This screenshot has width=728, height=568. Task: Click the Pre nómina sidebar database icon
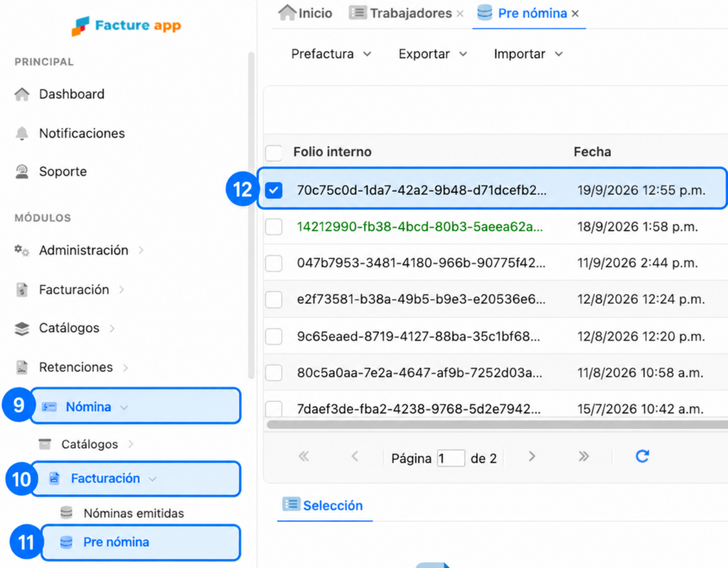[66, 542]
